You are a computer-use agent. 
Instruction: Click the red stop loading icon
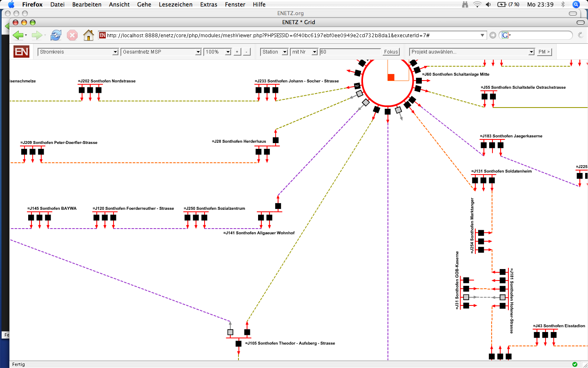[x=72, y=36]
